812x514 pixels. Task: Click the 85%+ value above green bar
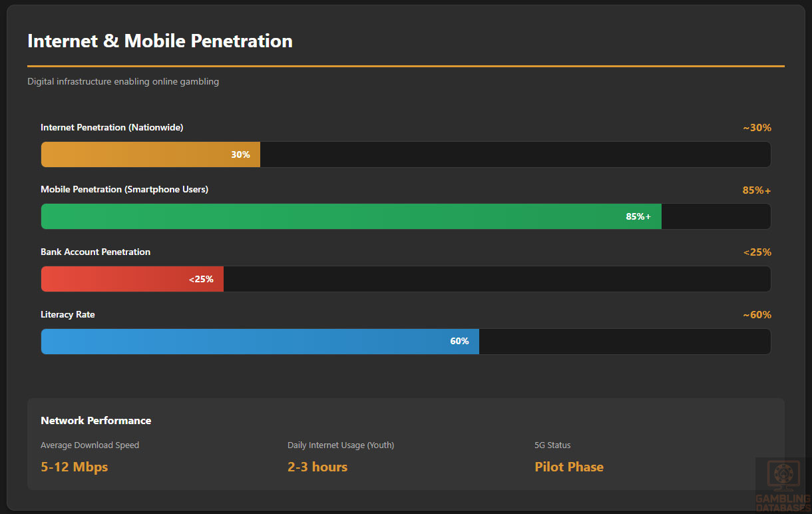[757, 190]
